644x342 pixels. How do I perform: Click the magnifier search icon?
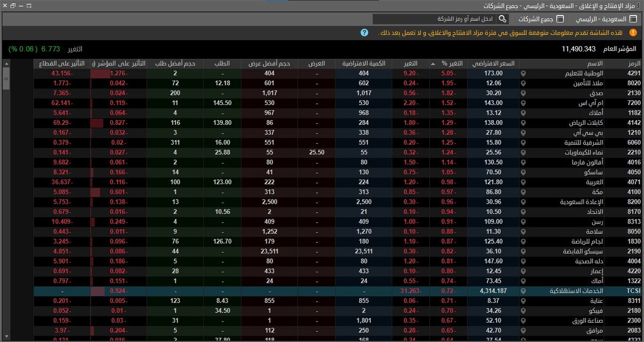[x=502, y=19]
